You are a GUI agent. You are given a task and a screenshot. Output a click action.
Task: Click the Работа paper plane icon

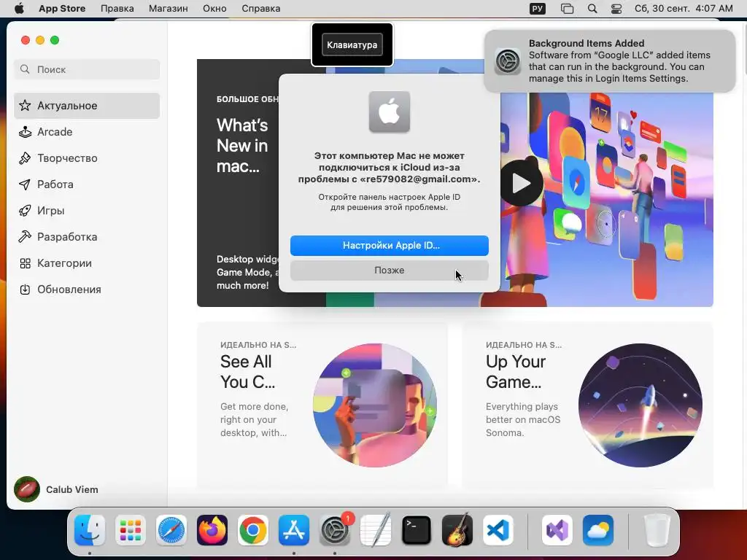click(x=25, y=184)
